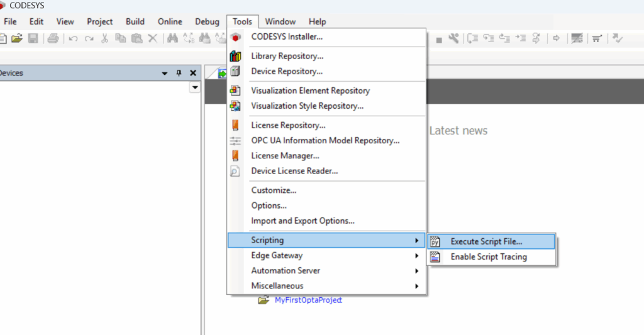The image size is (644, 335).
Task: Select Execute Script File menu entry
Action: click(x=486, y=241)
